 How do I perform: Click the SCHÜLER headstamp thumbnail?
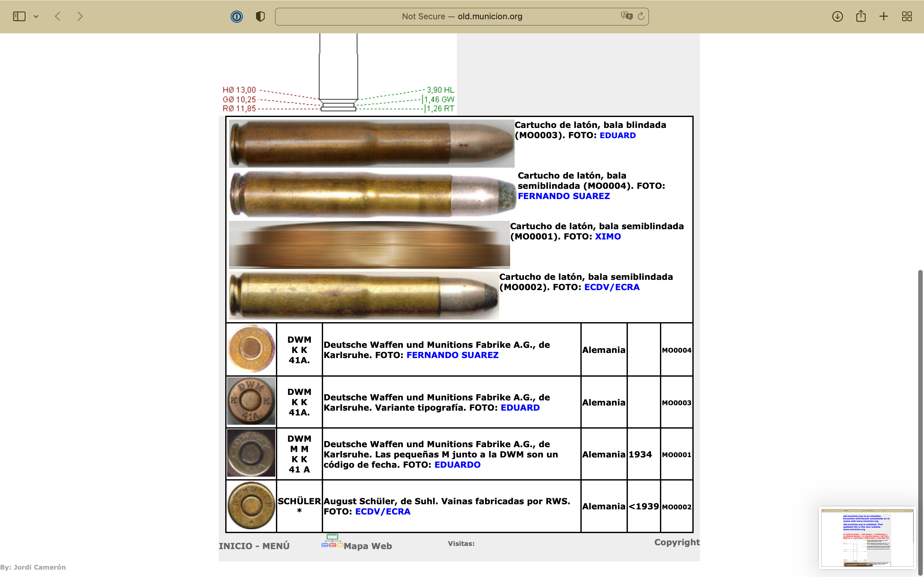tap(251, 506)
